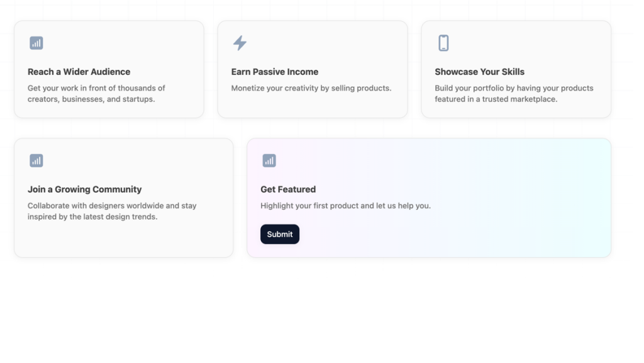Viewport: 644px width, 363px height.
Task: Select the Earn Passive Income heading
Action: 275,72
